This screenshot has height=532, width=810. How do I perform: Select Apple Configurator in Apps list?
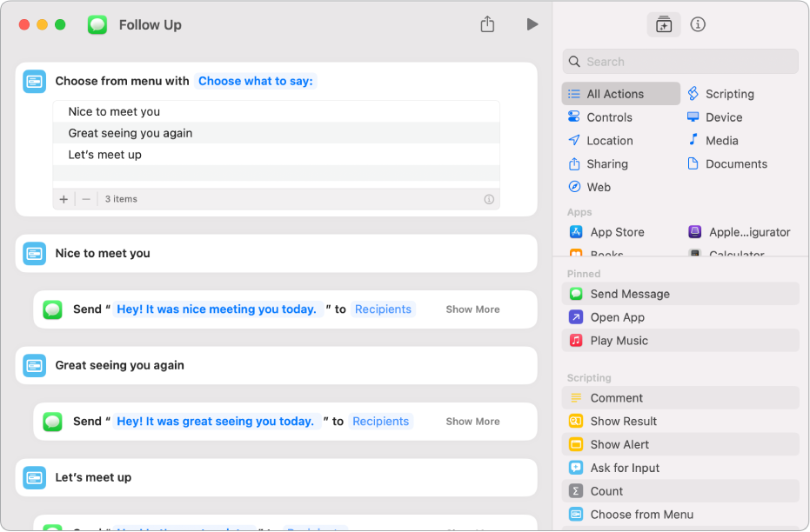pyautogui.click(x=740, y=232)
